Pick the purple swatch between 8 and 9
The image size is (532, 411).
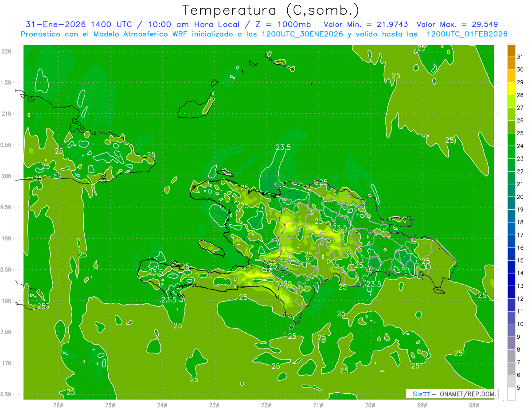[x=511, y=343]
